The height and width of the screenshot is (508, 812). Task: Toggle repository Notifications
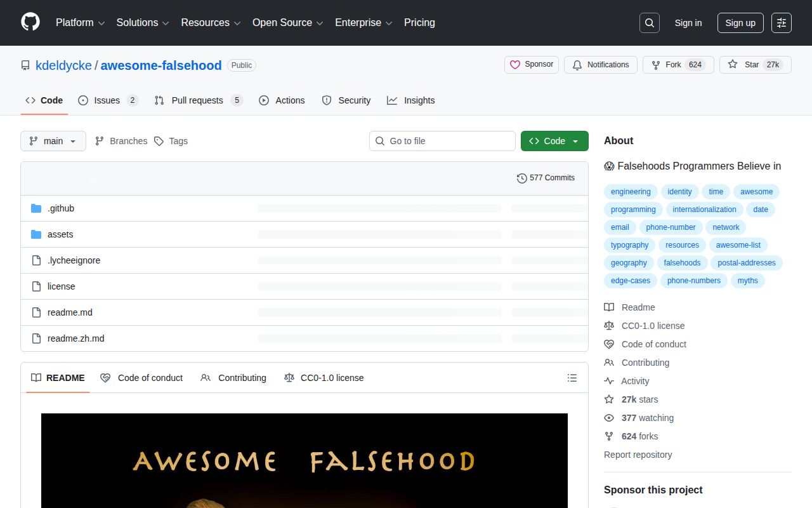coord(600,64)
